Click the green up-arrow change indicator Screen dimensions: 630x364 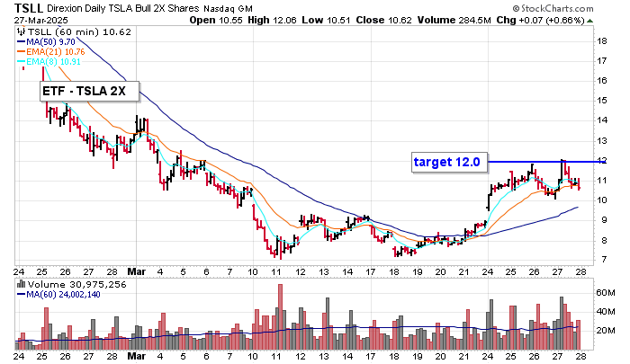(x=589, y=21)
